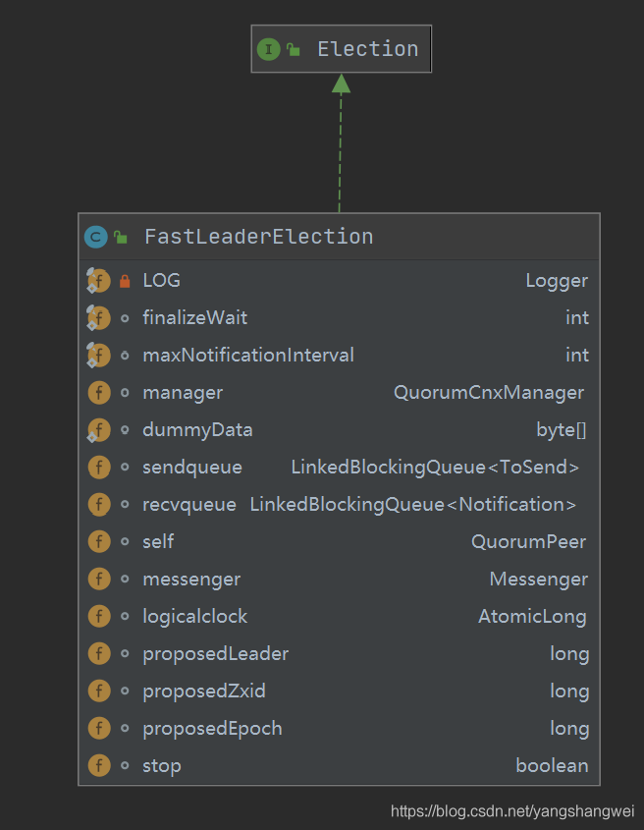The width and height of the screenshot is (644, 830).
Task: Click the field icon beside dummyData
Action: [98, 430]
